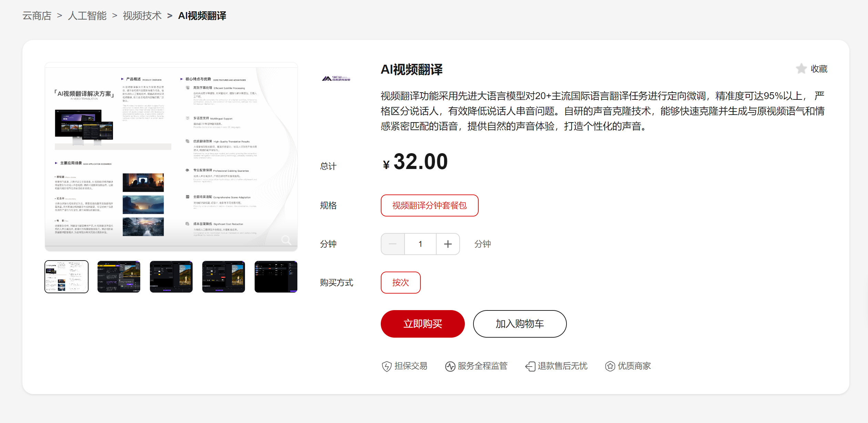Click the 退款售后无忧 refund icon

(530, 366)
